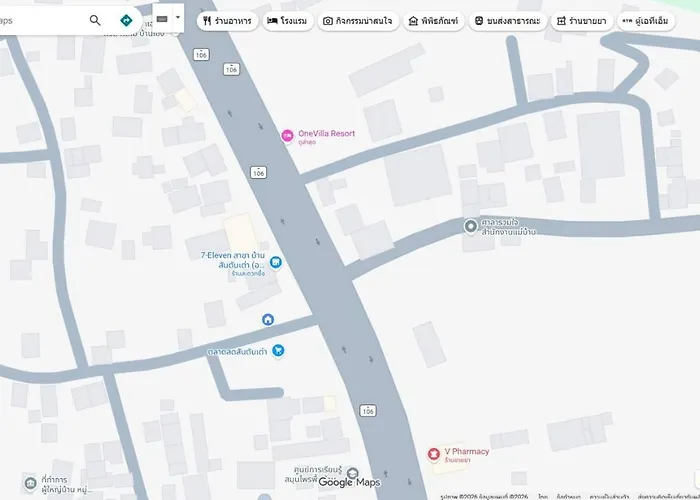700x500 pixels.
Task: Click the search magnifier icon
Action: tap(95, 20)
